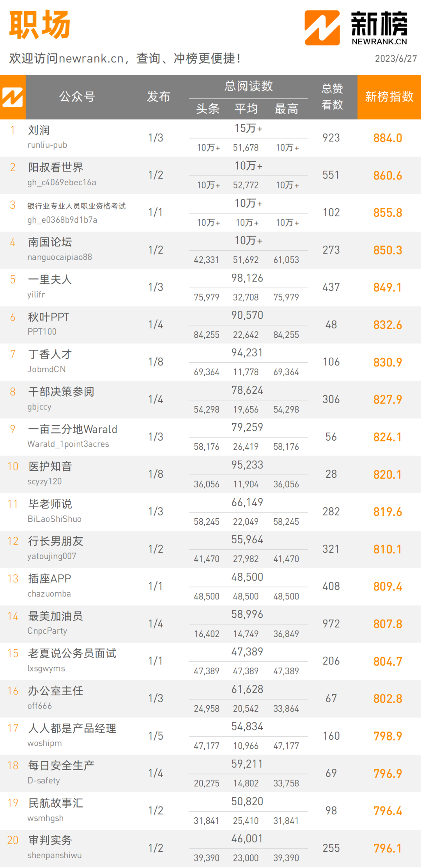Open the 丁香人才 account entry
Image resolution: width=421 pixels, height=868 pixels.
[x=50, y=354]
